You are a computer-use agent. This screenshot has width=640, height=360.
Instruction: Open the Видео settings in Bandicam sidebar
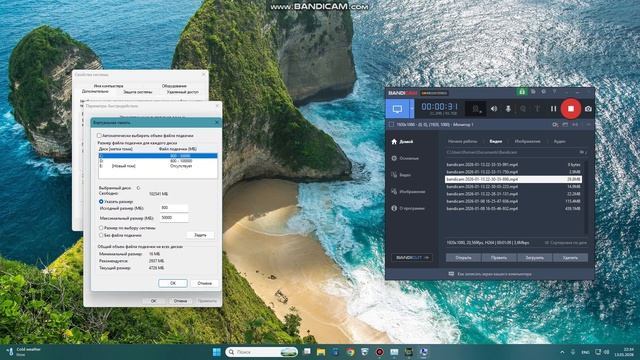tap(401, 175)
